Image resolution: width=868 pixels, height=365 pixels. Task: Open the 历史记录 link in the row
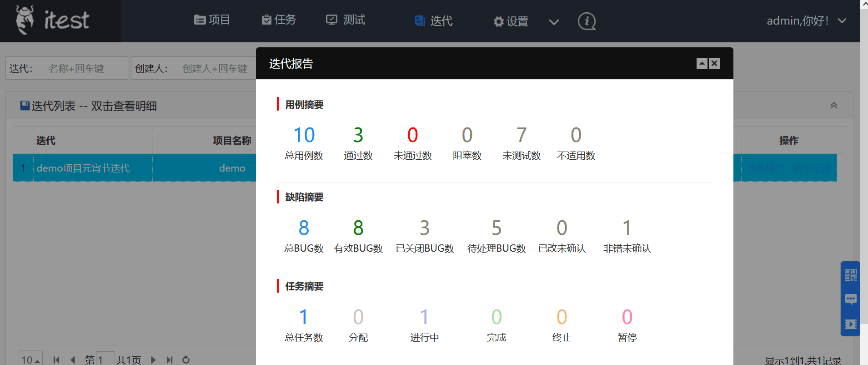812,168
